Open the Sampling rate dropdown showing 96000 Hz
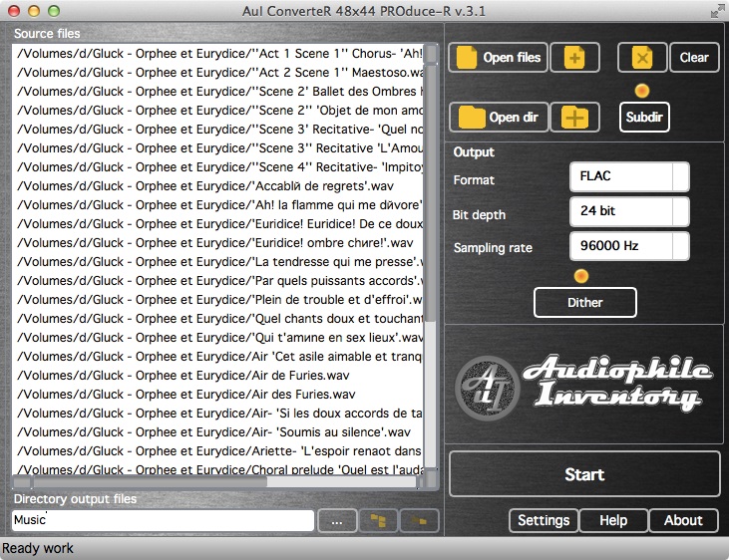The width and height of the screenshot is (729, 560). click(x=629, y=246)
